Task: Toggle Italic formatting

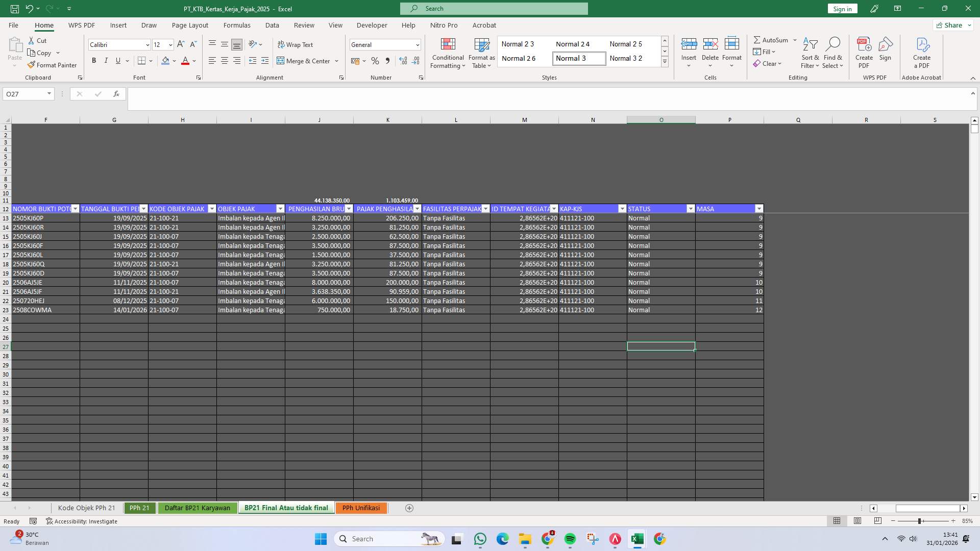Action: pyautogui.click(x=106, y=61)
